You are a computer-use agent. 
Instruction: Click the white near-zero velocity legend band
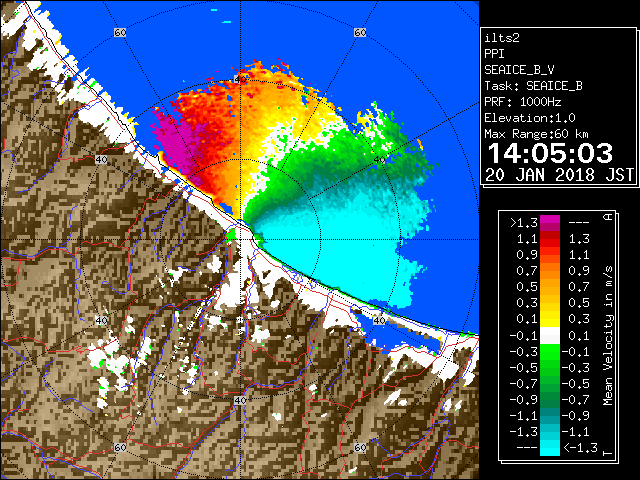pyautogui.click(x=550, y=336)
